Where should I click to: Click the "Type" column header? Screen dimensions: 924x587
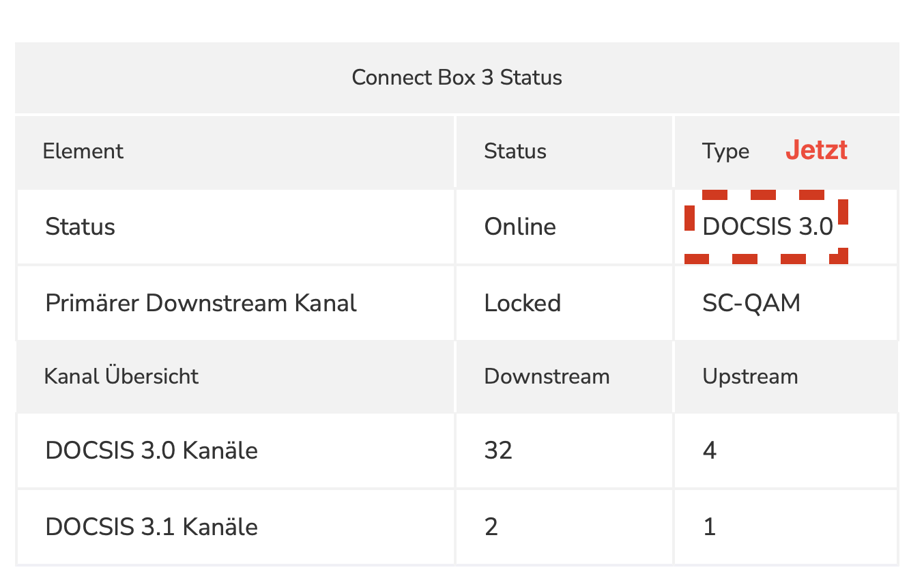(725, 151)
